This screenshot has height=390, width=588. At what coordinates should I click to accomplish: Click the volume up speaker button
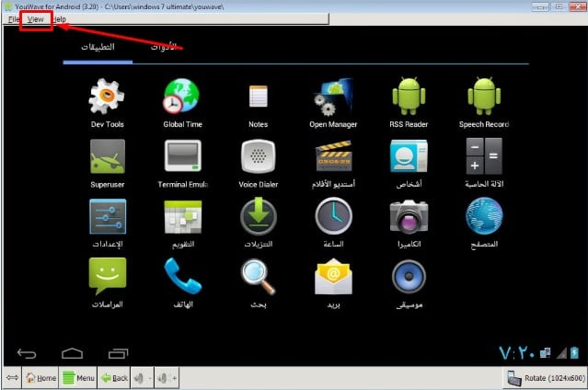pyautogui.click(x=167, y=378)
